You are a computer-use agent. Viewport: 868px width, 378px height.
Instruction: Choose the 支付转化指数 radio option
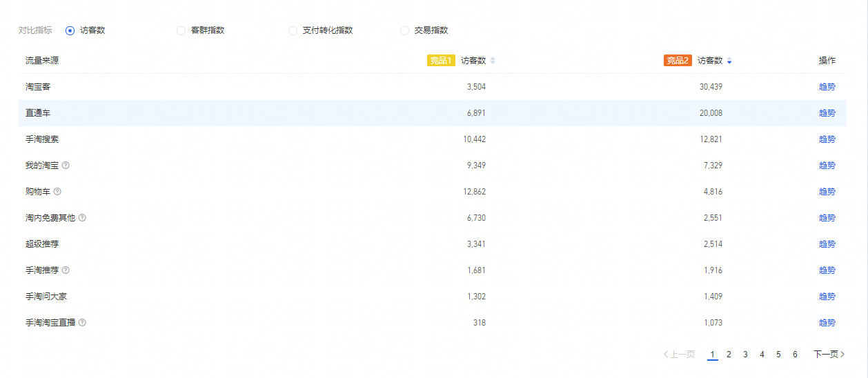[x=293, y=30]
